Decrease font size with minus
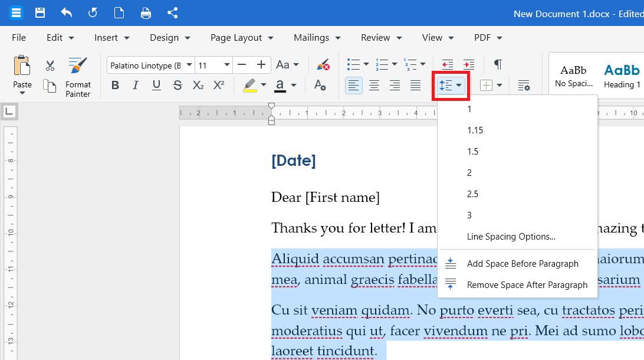 click(x=242, y=65)
